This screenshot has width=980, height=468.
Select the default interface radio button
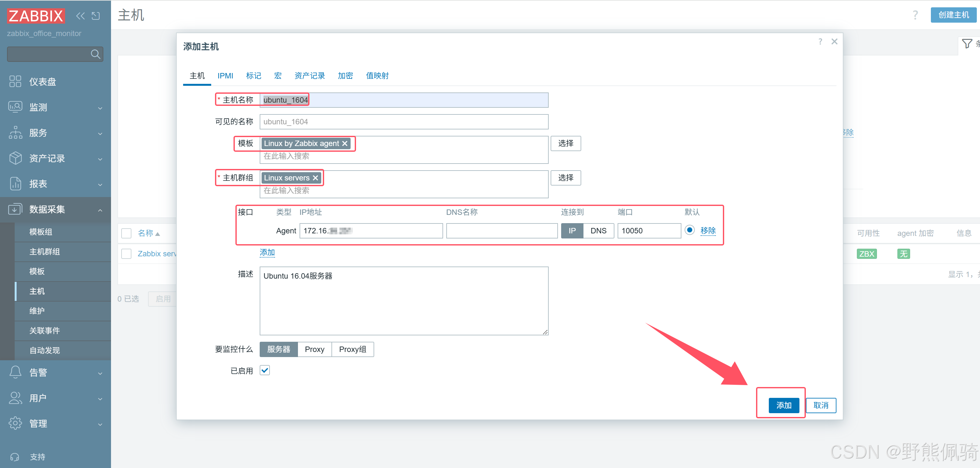[689, 230]
